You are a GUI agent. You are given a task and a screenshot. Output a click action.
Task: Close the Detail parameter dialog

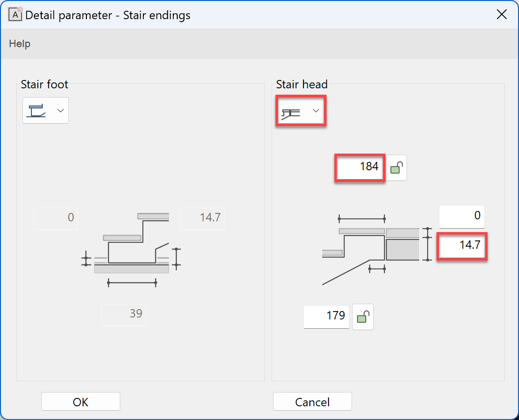coord(502,14)
